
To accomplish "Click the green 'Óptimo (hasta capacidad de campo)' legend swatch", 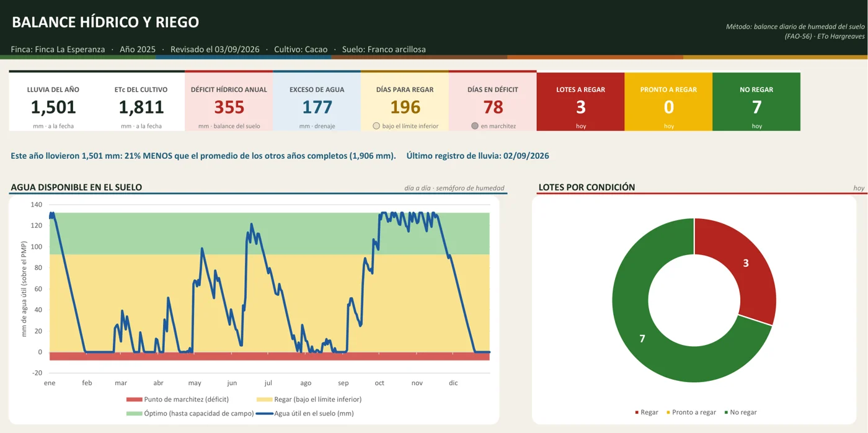I will [134, 413].
